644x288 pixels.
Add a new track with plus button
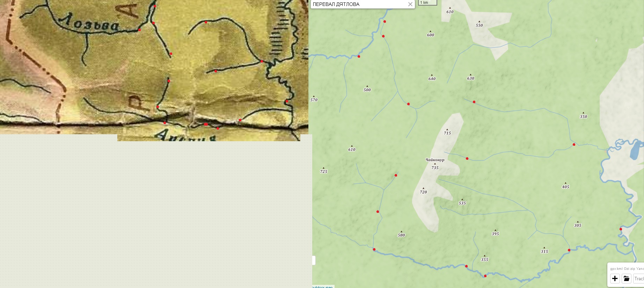(615, 279)
